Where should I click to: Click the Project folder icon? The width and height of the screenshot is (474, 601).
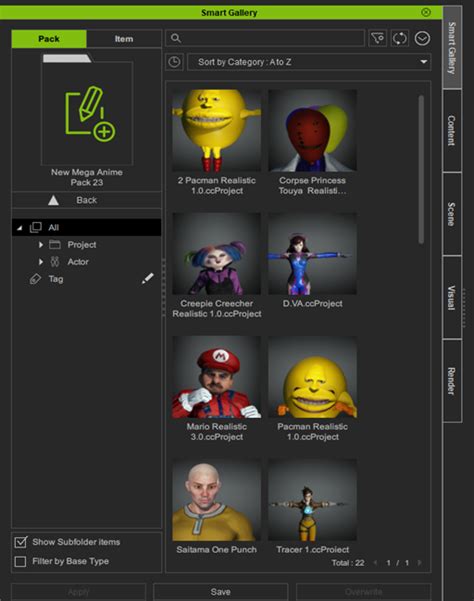point(55,245)
